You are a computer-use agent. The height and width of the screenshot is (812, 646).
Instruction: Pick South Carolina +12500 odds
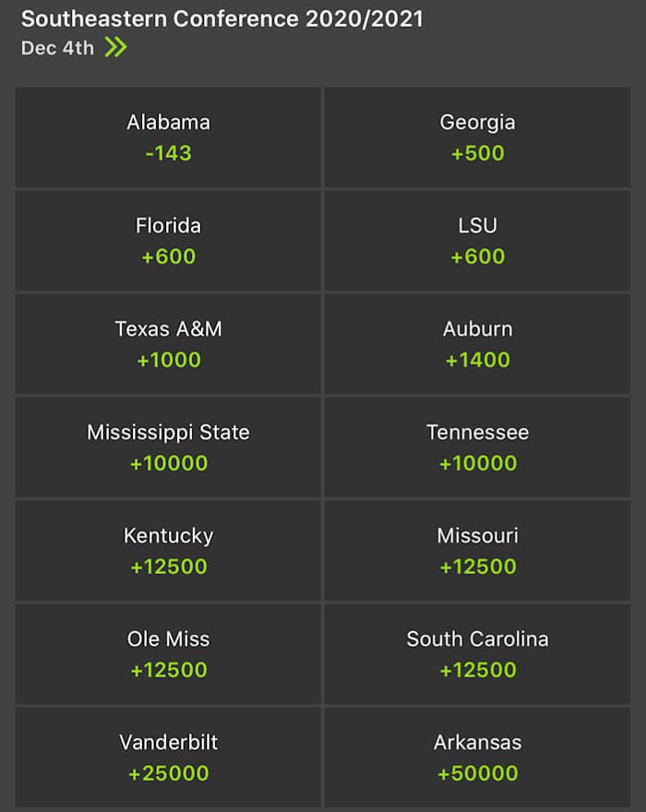(476, 653)
